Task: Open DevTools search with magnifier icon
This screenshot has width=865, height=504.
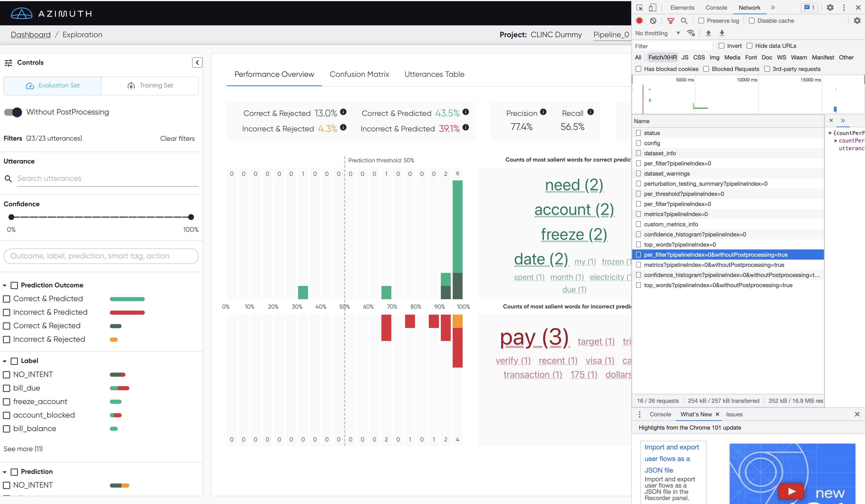Action: point(684,21)
